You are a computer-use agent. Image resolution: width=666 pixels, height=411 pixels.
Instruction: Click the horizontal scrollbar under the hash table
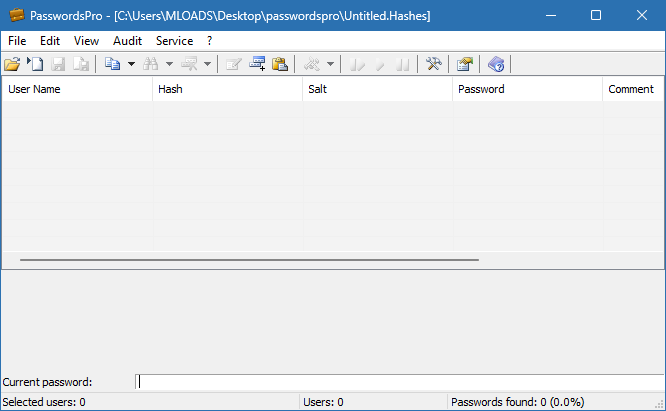point(249,259)
